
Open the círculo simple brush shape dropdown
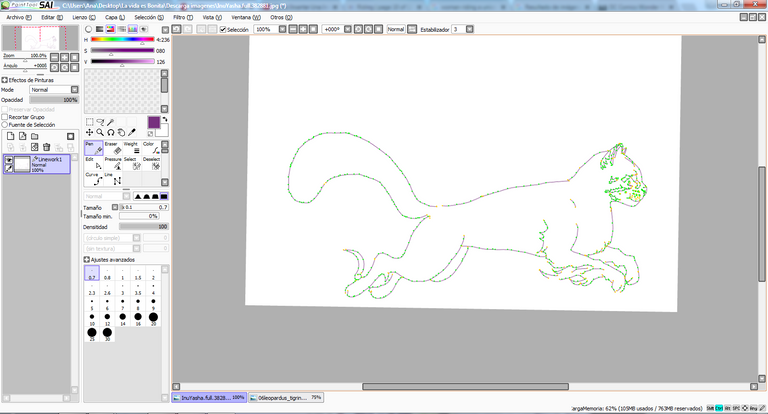(136, 238)
